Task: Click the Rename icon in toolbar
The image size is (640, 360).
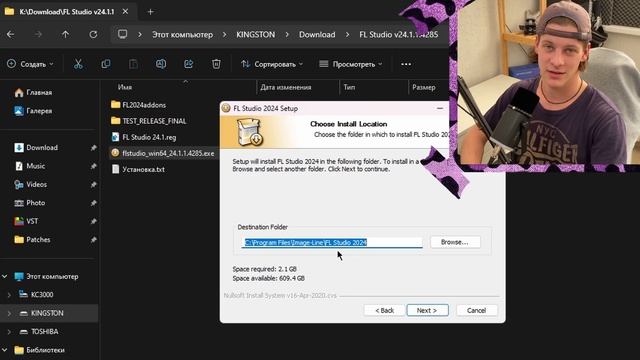Action: (x=161, y=64)
